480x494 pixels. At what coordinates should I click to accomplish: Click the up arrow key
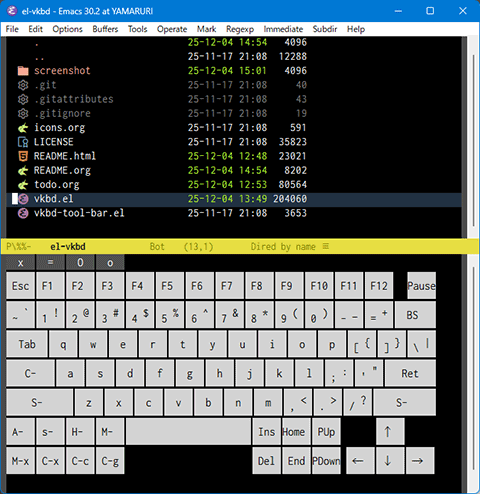coord(390,432)
